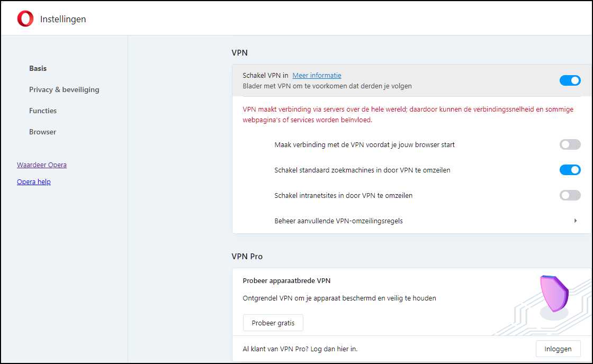This screenshot has width=593, height=364.
Task: Click the Inloggen button
Action: click(x=558, y=349)
